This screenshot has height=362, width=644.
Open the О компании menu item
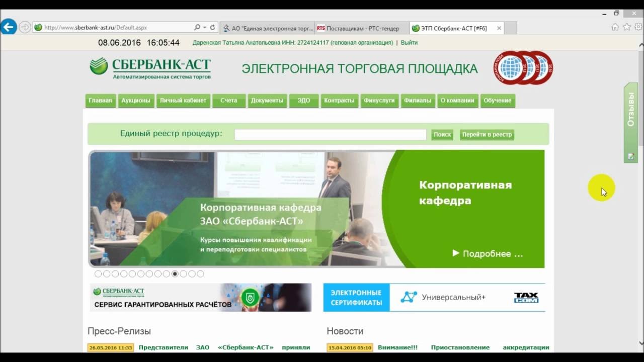click(457, 101)
